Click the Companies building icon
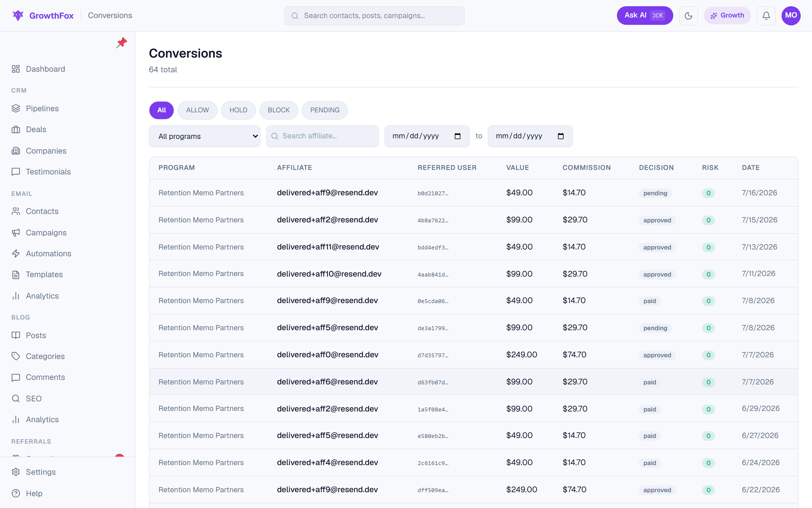The width and height of the screenshot is (812, 508). 16,151
